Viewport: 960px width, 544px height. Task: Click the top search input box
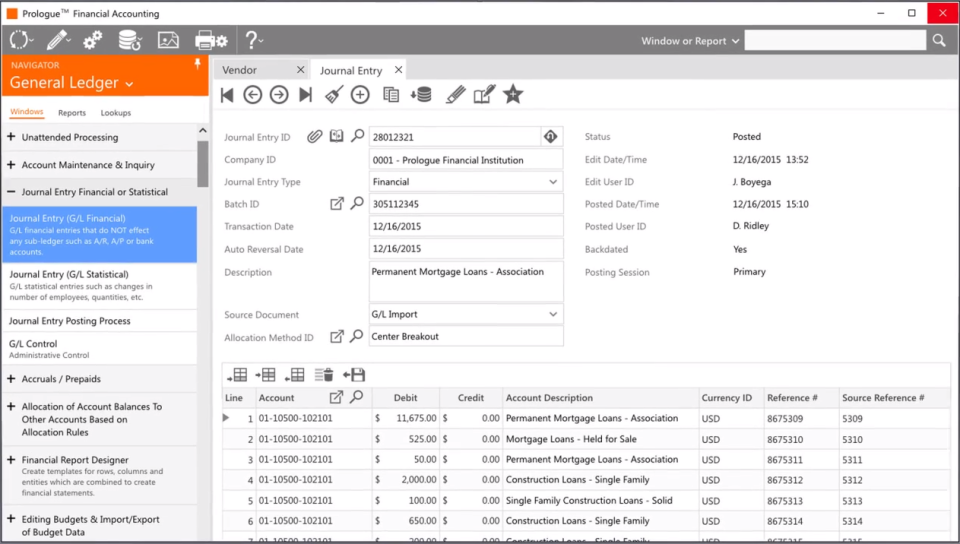pos(835,40)
